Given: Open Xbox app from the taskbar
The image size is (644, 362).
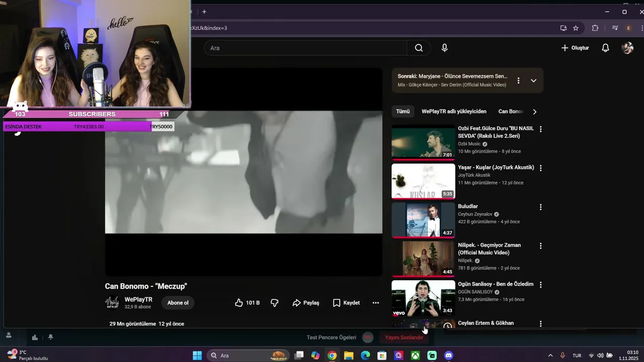Looking at the screenshot, I should coord(415,355).
